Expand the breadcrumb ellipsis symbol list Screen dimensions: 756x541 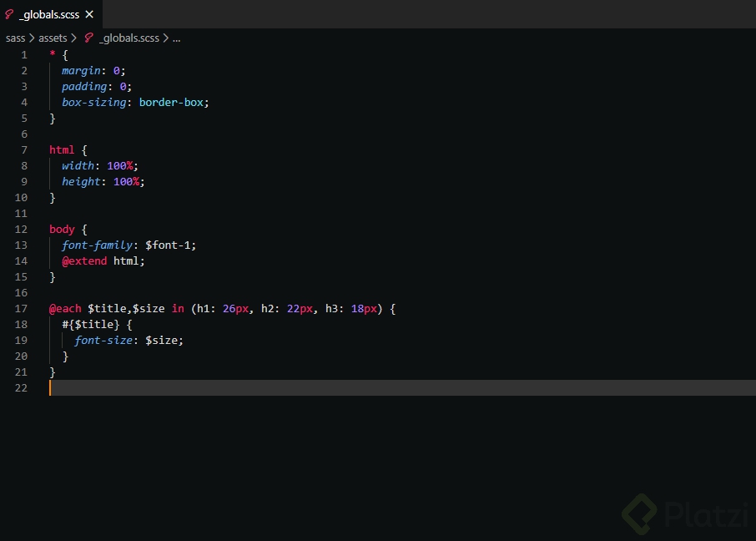point(176,38)
